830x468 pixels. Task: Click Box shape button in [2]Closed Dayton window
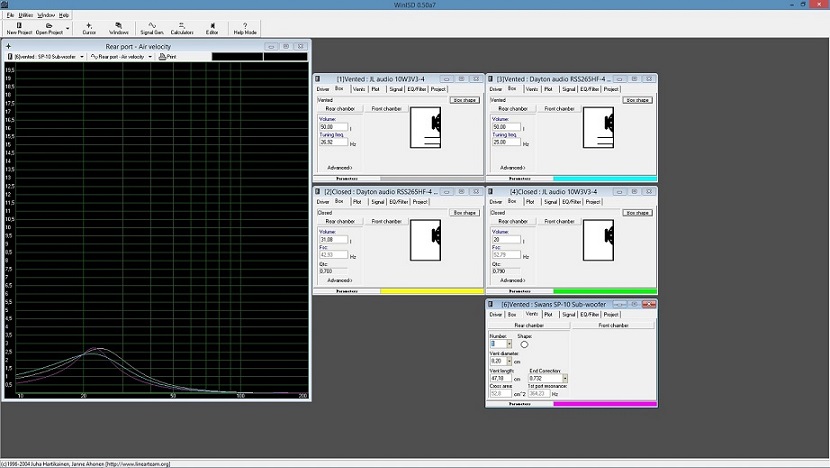click(x=465, y=213)
